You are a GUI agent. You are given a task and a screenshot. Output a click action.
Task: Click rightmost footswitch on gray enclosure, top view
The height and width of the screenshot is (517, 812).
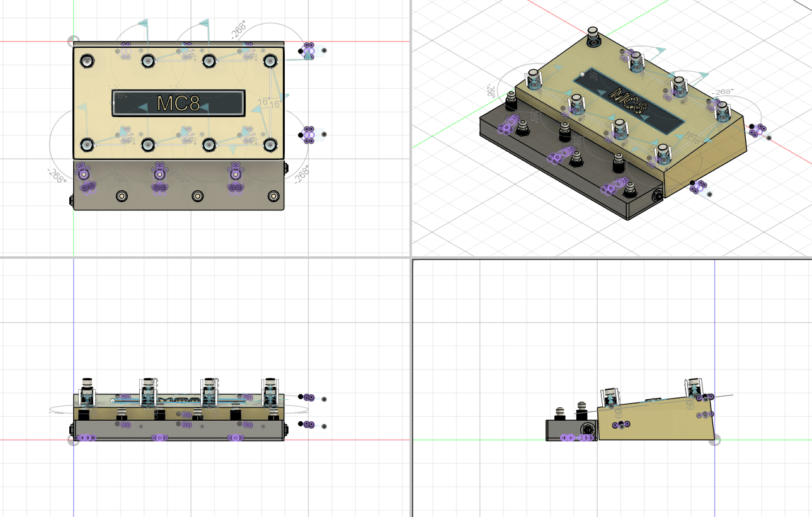point(273,196)
